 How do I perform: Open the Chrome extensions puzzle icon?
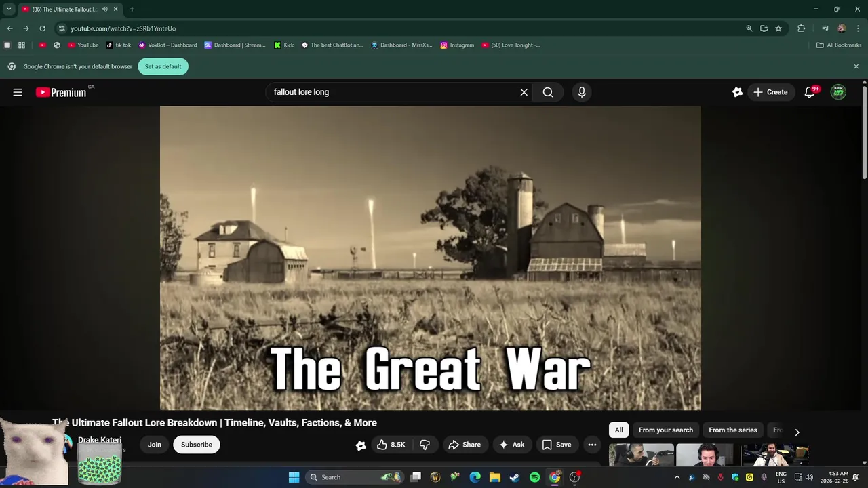coord(802,28)
